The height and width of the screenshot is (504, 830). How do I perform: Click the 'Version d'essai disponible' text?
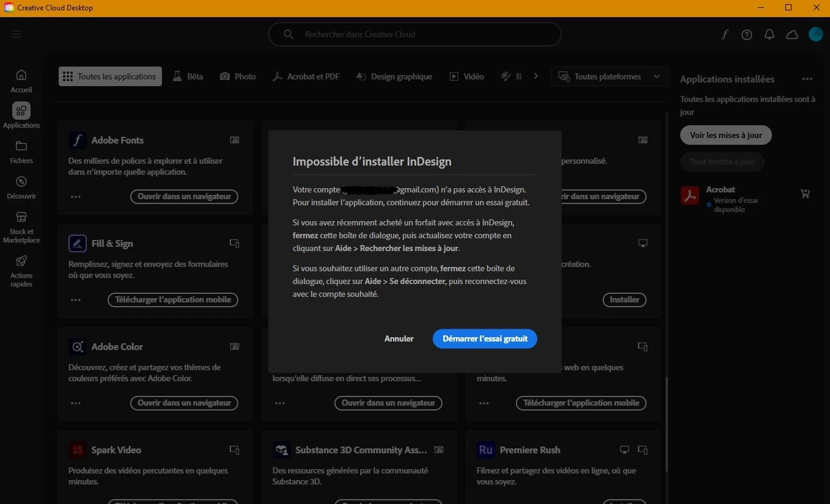pyautogui.click(x=736, y=205)
